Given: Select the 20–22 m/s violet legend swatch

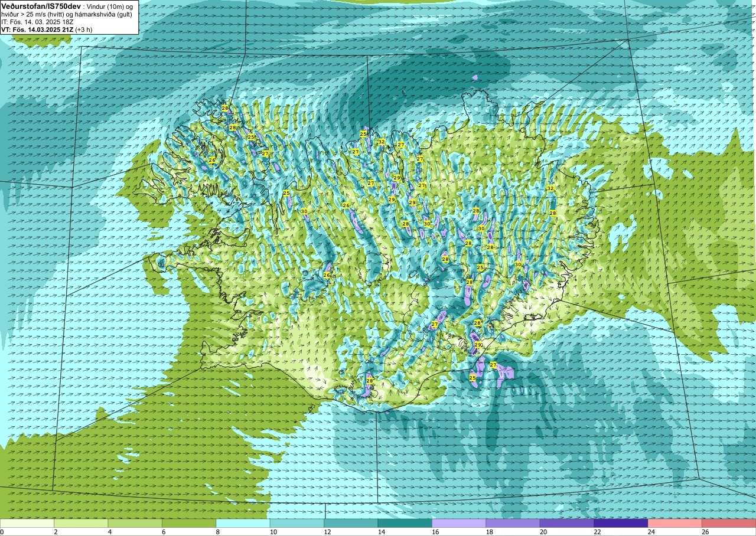Looking at the screenshot, I should (x=567, y=523).
